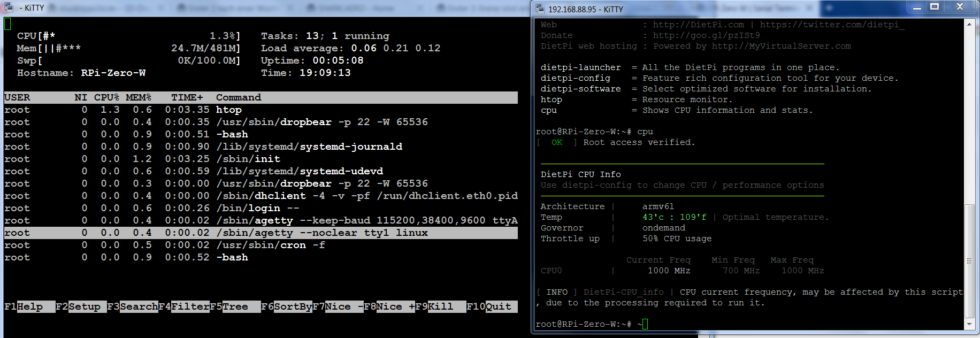Sort by the TIME+ column header

[x=187, y=97]
